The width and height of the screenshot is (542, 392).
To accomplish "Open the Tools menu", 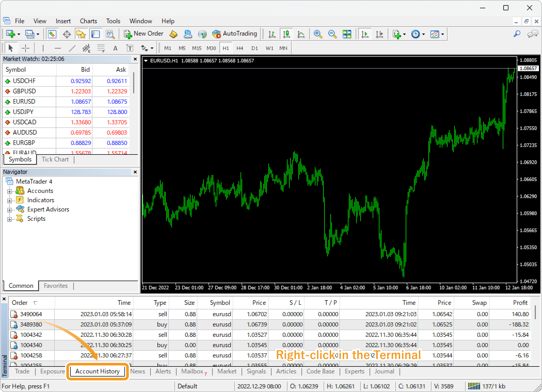I will 113,21.
